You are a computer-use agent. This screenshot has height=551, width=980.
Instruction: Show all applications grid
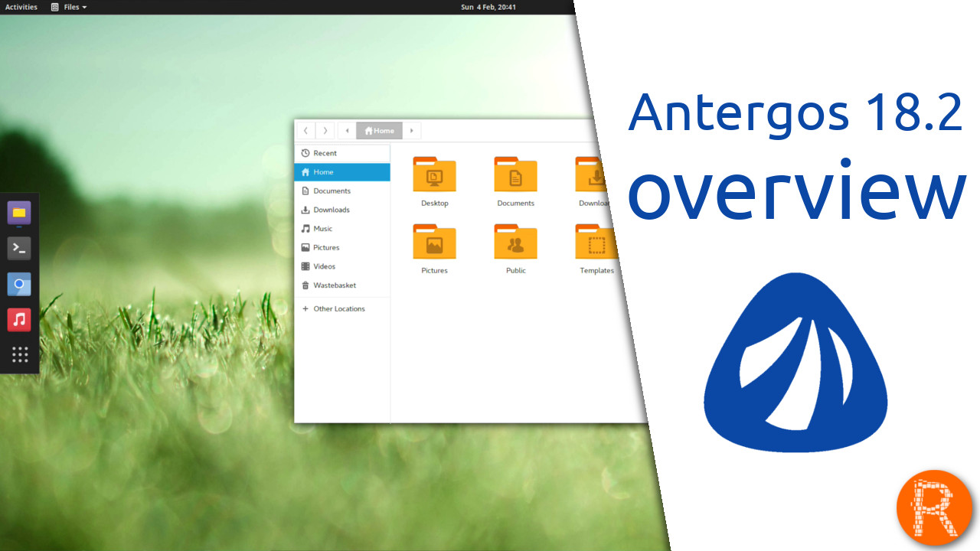[20, 354]
